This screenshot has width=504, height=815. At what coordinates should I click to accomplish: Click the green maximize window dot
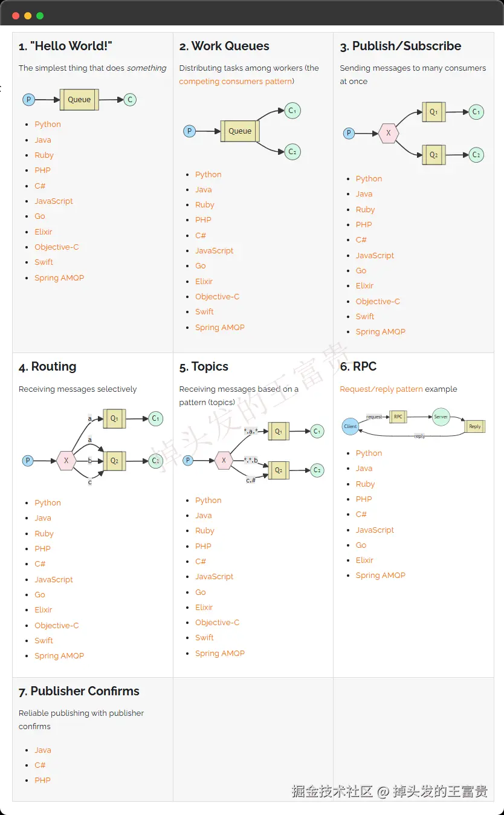(x=40, y=16)
